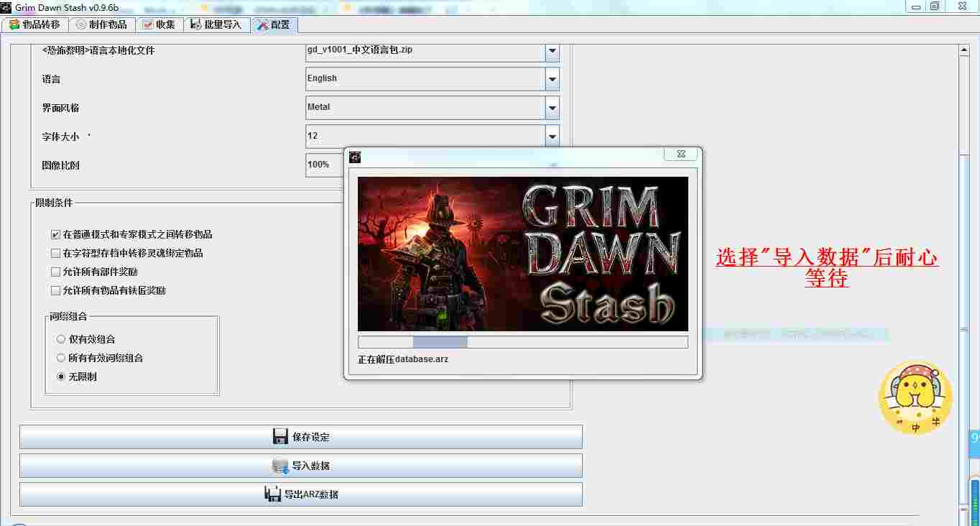Viewport: 980px width, 526px height.
Task: Click the 限制条件 group label
Action: pos(55,203)
